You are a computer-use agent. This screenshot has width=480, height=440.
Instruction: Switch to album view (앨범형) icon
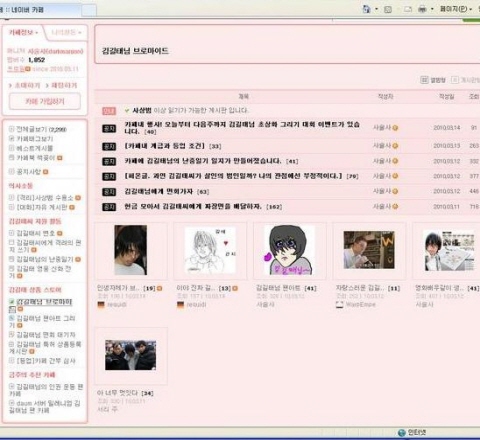(x=424, y=80)
